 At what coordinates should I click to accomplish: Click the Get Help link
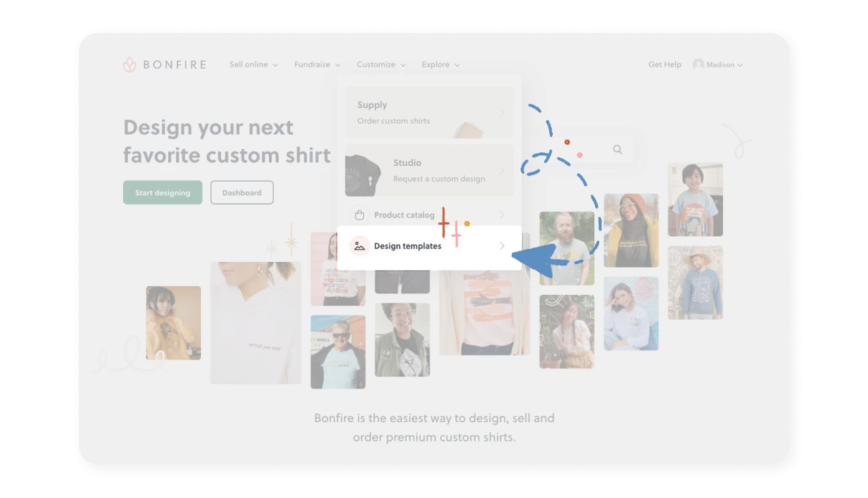(664, 64)
